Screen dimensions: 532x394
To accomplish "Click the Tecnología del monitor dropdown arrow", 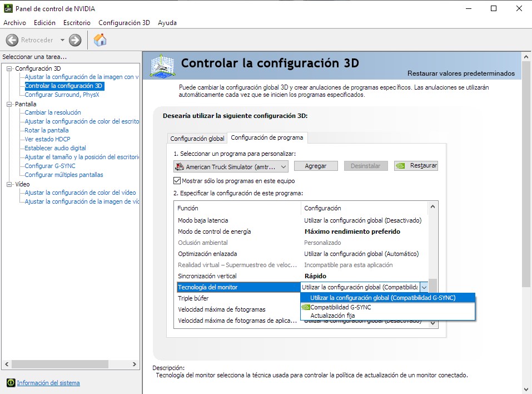I will (x=424, y=287).
